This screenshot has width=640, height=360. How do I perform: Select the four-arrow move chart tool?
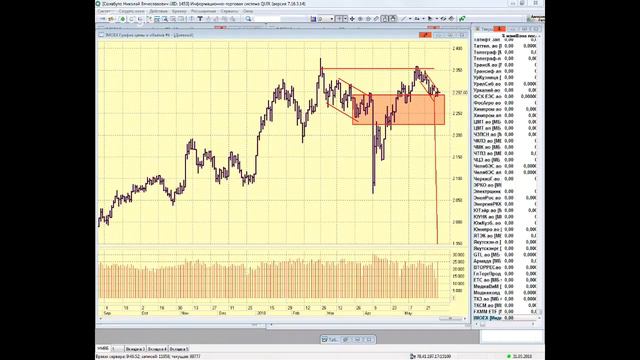point(352,19)
